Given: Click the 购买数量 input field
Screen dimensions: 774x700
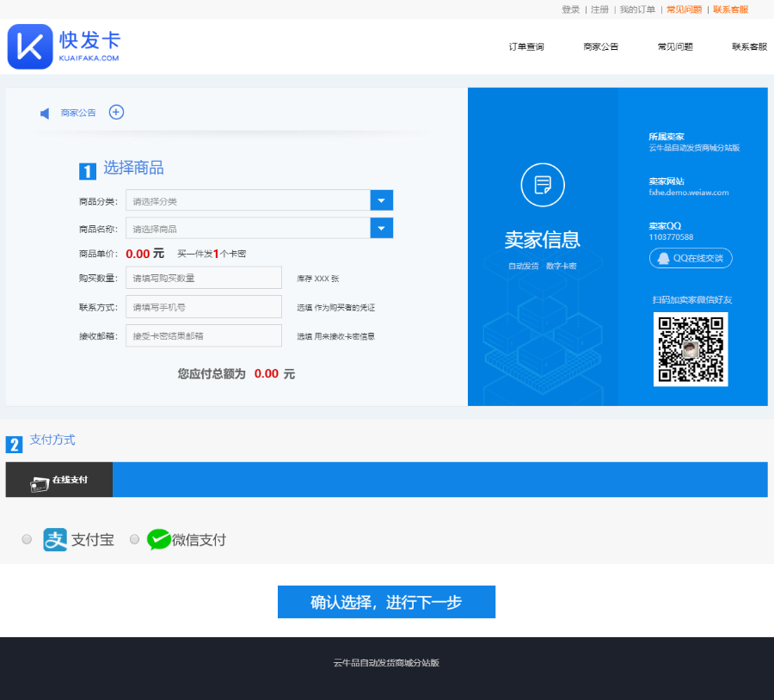Looking at the screenshot, I should [203, 277].
